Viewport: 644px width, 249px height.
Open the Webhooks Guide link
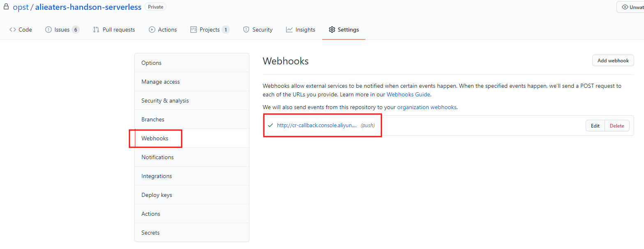[x=408, y=94]
